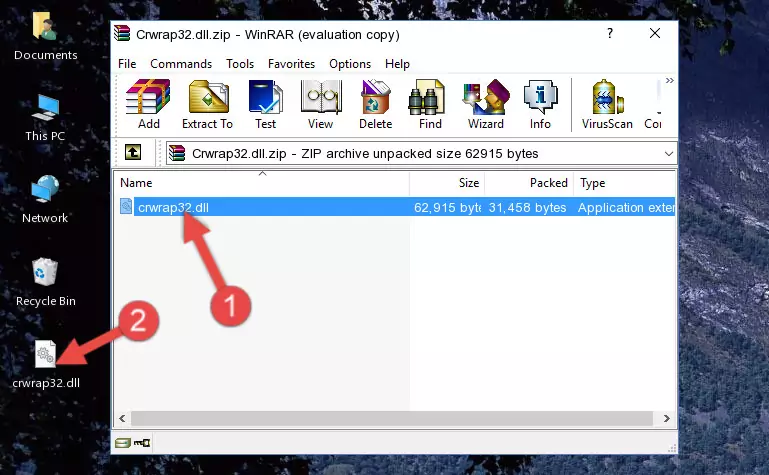Open the Find binoculars tool
Screen dimensions: 769x475
coord(430,104)
